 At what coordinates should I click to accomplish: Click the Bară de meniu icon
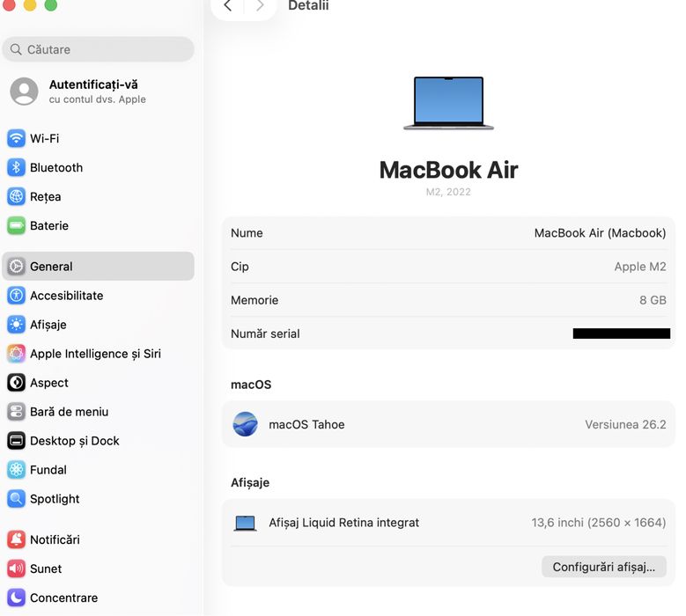click(x=16, y=411)
